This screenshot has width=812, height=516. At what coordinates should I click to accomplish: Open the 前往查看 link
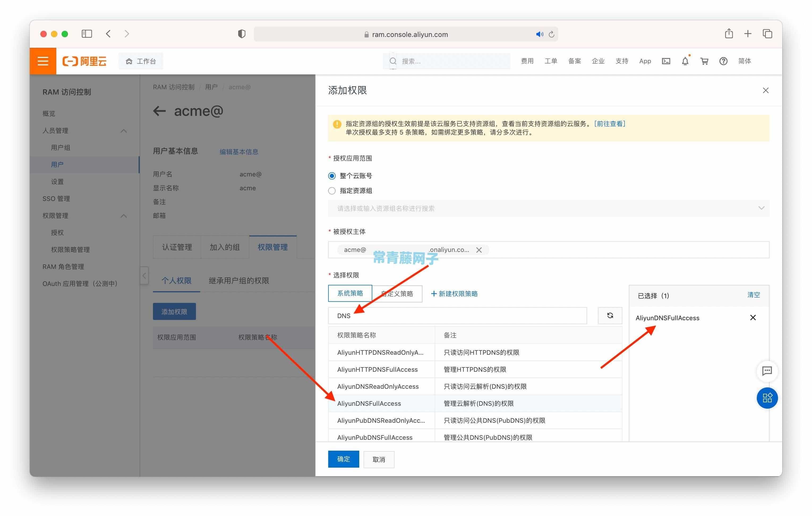610,124
